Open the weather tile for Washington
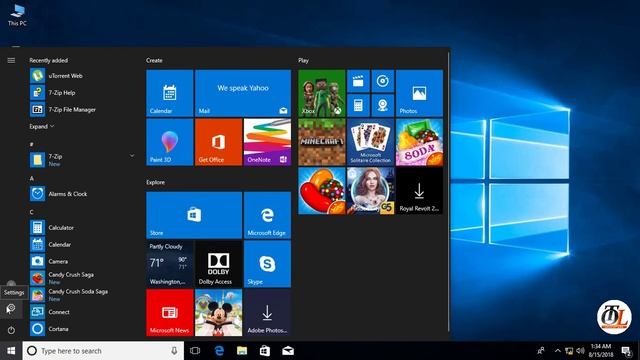This screenshot has height=360, width=640. (170, 264)
